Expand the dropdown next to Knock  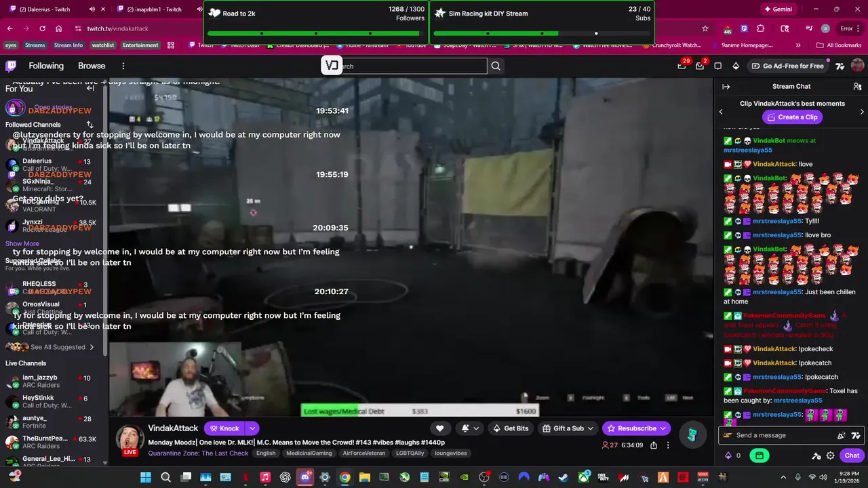point(252,428)
